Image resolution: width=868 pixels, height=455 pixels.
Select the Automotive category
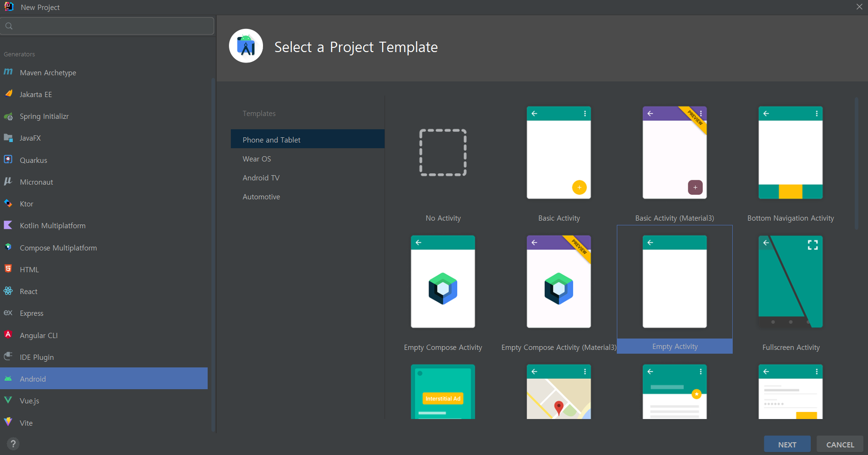point(307,196)
